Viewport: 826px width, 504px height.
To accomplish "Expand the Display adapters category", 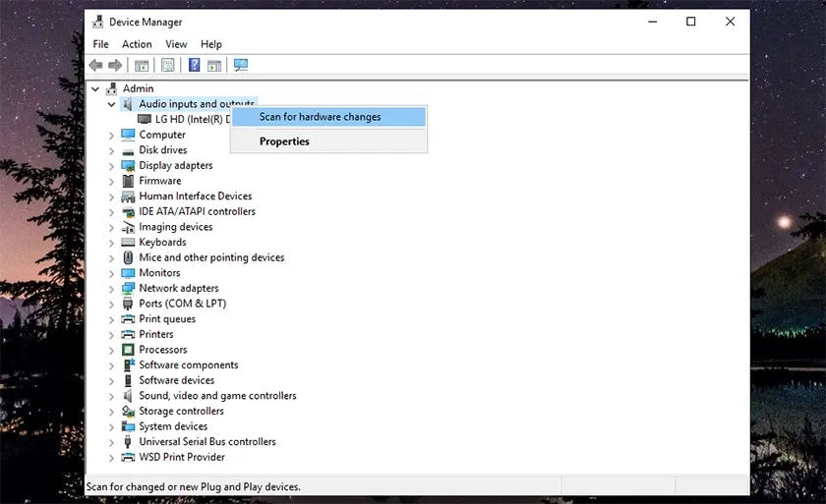I will coord(111,166).
